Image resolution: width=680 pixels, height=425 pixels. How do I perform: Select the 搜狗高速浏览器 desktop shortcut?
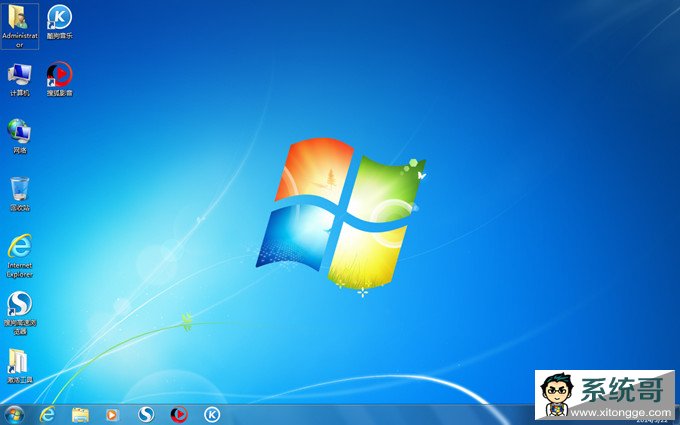tap(20, 313)
